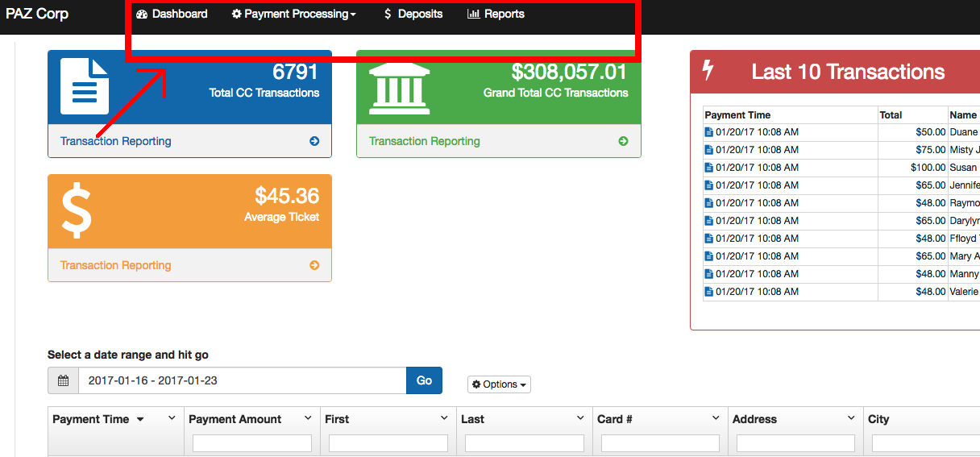The image size is (980, 457).
Task: Click the bank building icon on green card
Action: pos(400,89)
